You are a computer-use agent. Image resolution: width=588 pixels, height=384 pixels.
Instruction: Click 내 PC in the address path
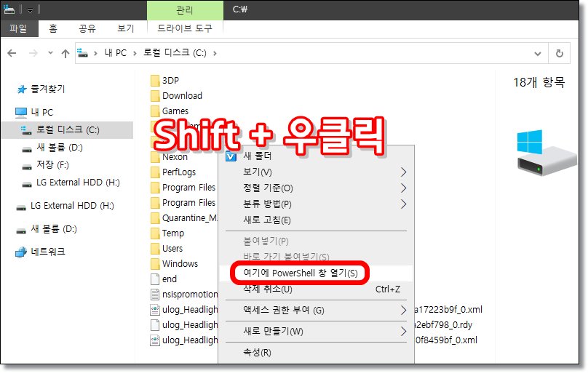[116, 53]
